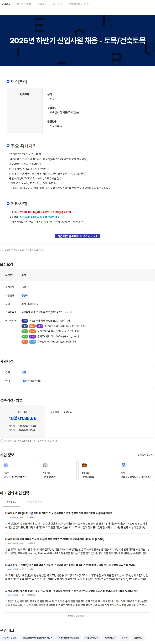Viewport: 155px width, 644px height.
Task: Click 합격자소서 더보기 link
Action: (77, 616)
